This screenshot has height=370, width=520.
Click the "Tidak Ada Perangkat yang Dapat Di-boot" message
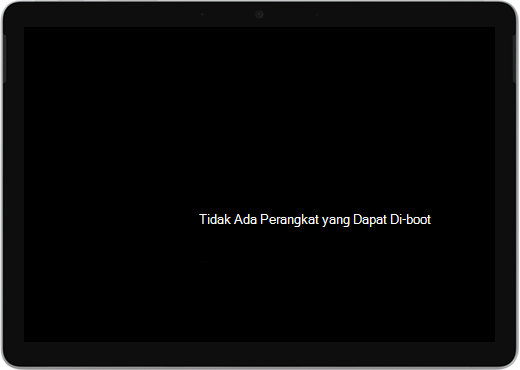tap(315, 220)
